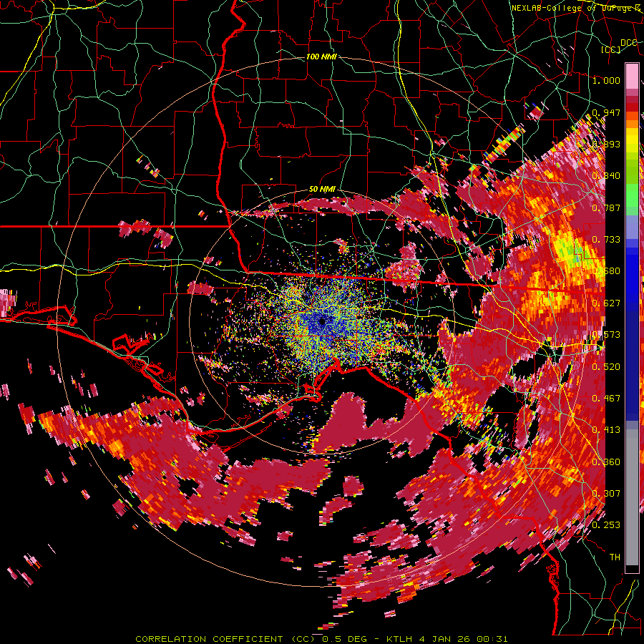
Task: Click the 0.947 scale value
Action: point(606,112)
